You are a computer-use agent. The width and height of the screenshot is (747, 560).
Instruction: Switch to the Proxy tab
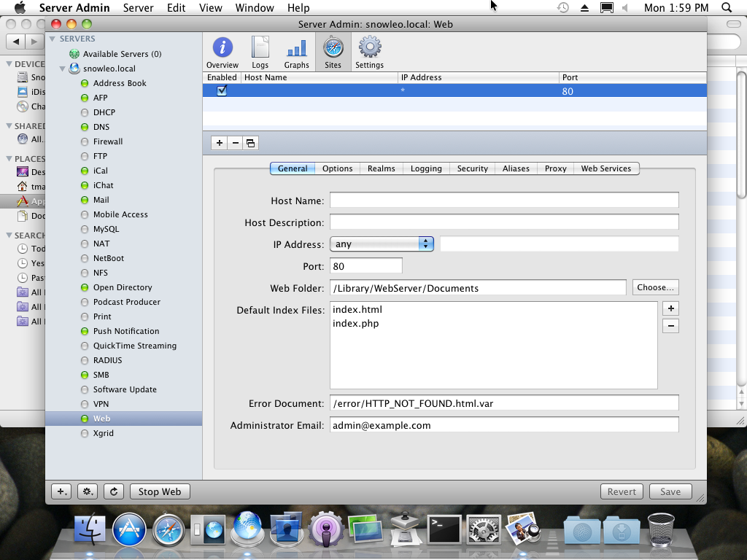coord(555,168)
